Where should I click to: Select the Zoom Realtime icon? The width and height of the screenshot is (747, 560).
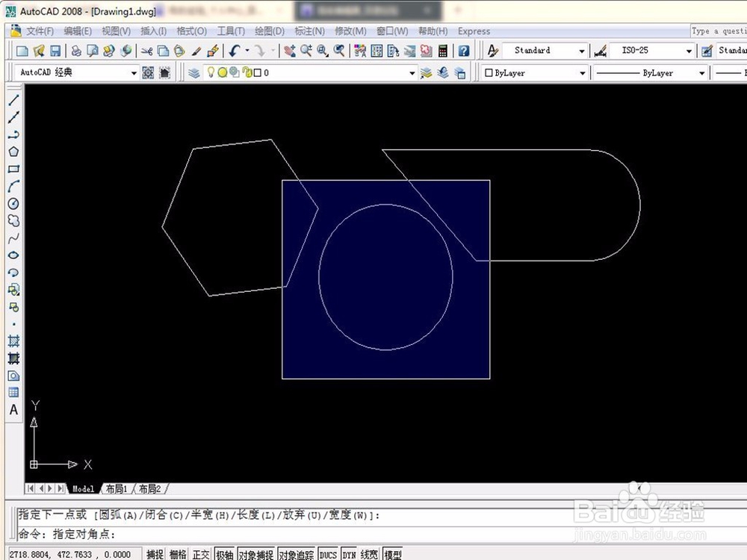coord(306,51)
